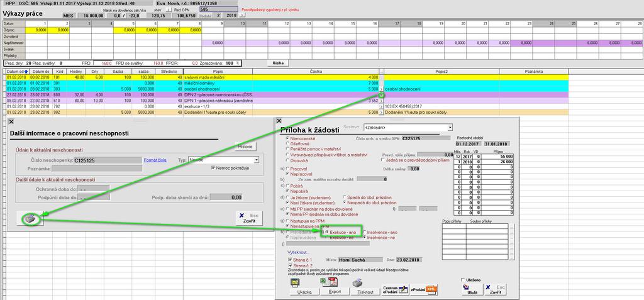Toggle the Strana č. 1 checkbox
The height and width of the screenshot is (300, 644).
tap(291, 260)
